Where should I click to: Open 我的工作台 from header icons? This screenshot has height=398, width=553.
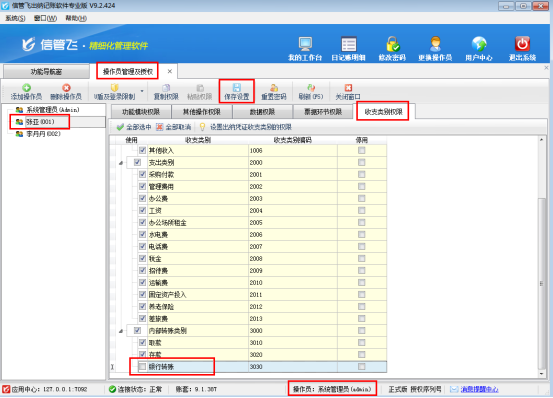(x=305, y=44)
